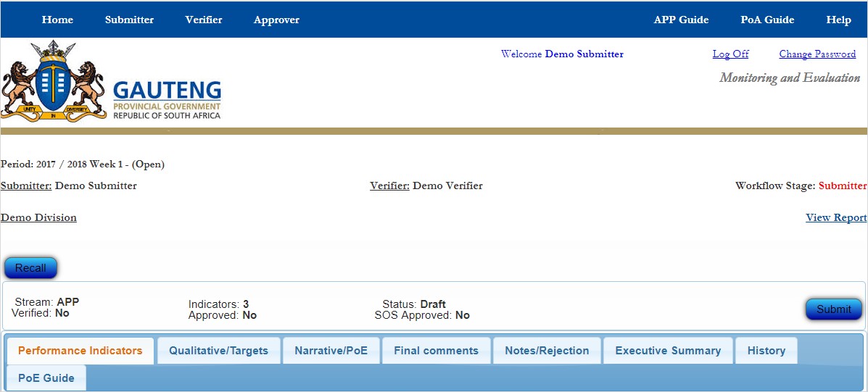The width and height of the screenshot is (868, 392).
Task: Open the PoA Guide menu item
Action: coord(767,20)
